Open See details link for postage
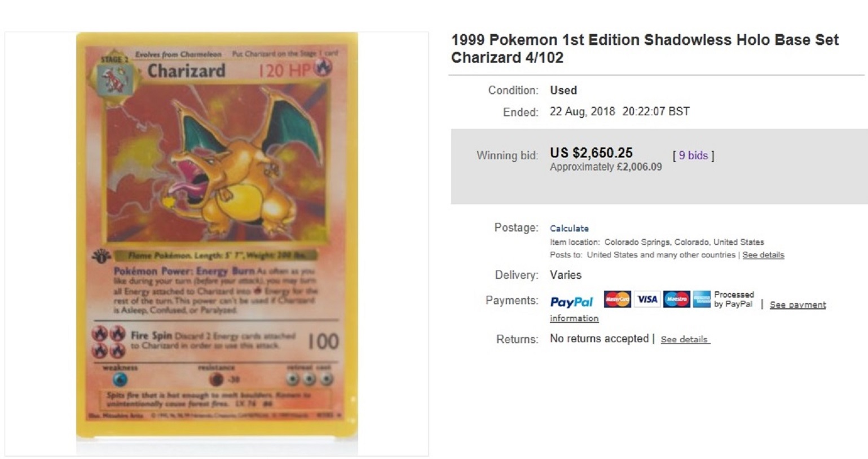Screen dimensions: 868x459 point(763,255)
